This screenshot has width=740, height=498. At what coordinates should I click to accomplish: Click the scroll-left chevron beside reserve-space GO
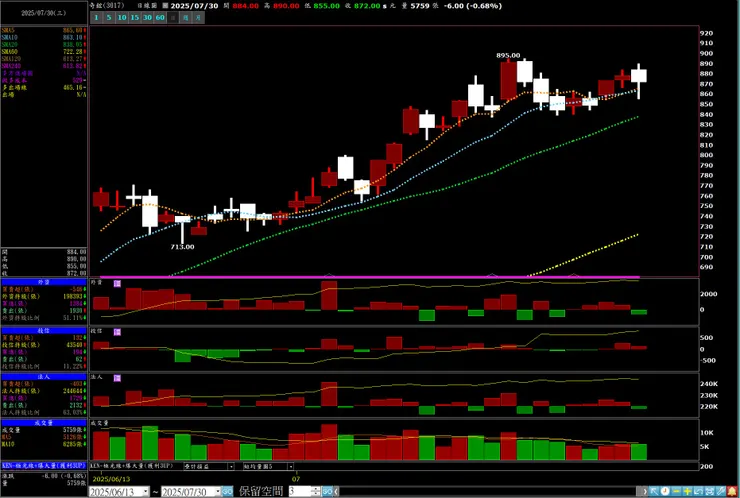336,491
